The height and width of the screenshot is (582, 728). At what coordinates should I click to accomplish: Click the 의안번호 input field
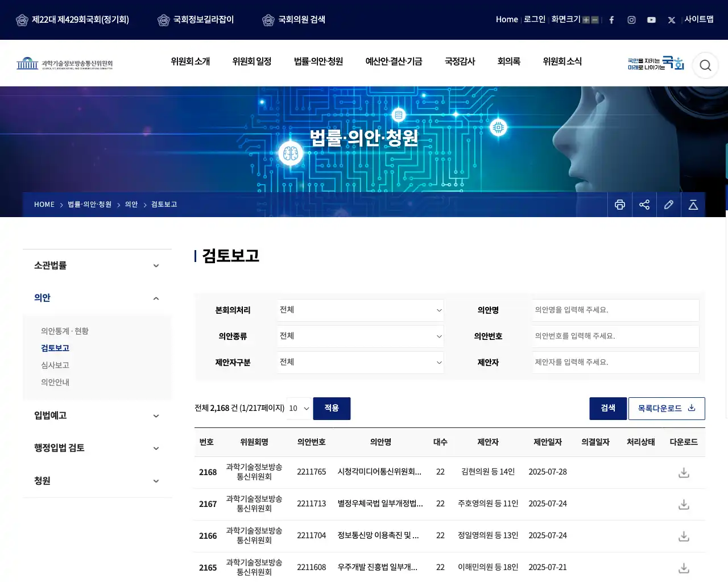pyautogui.click(x=616, y=336)
